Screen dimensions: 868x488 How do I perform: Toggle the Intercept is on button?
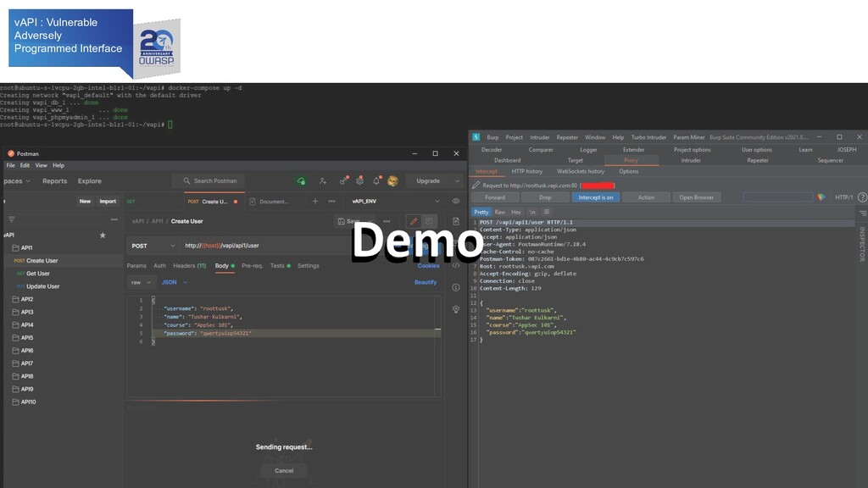tap(596, 197)
